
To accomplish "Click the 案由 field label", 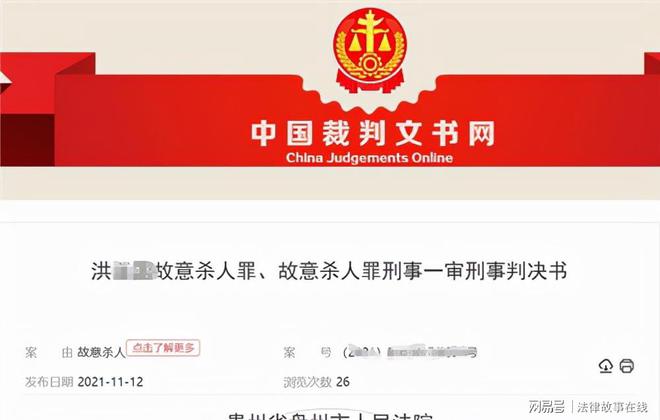I will (49, 352).
